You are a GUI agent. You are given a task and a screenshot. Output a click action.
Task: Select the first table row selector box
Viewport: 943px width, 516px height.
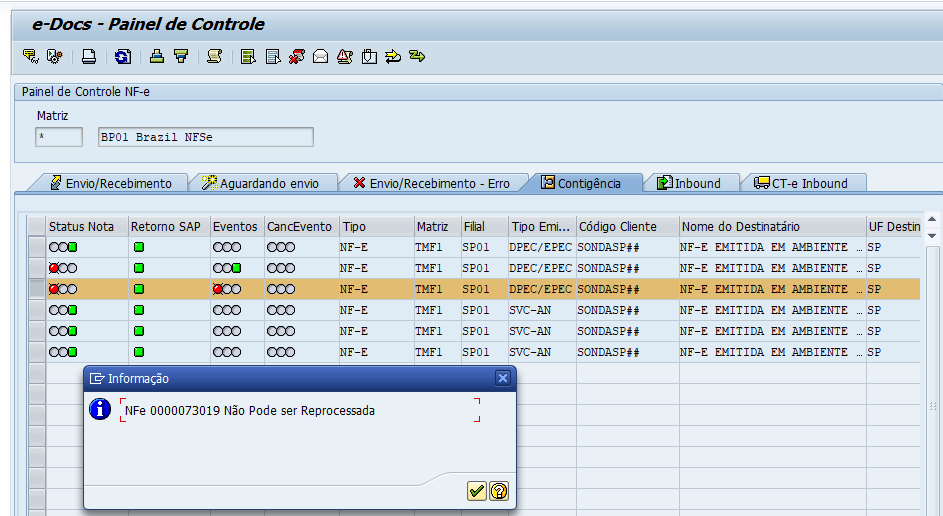pyautogui.click(x=37, y=247)
